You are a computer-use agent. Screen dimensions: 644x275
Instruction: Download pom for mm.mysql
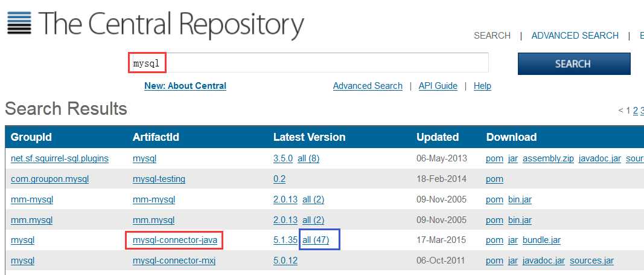coord(494,221)
